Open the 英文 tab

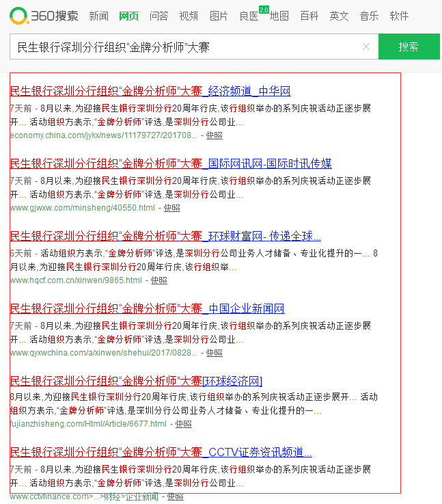pyautogui.click(x=339, y=16)
